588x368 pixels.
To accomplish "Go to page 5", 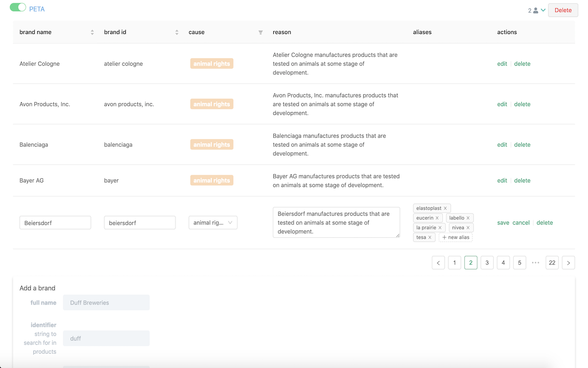I will [520, 263].
